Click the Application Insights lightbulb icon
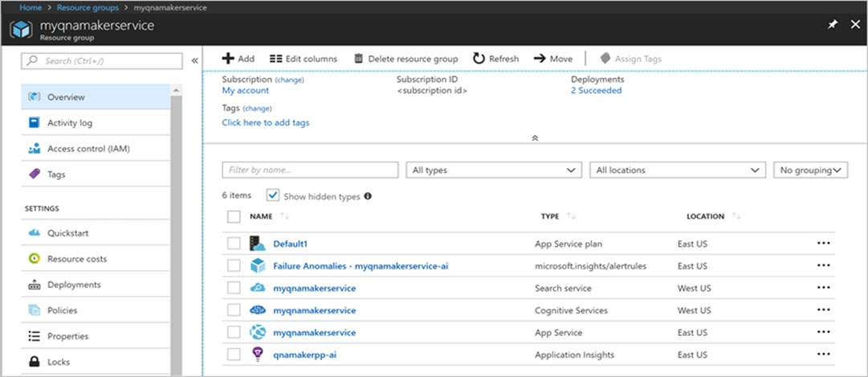868x377 pixels. coord(258,354)
